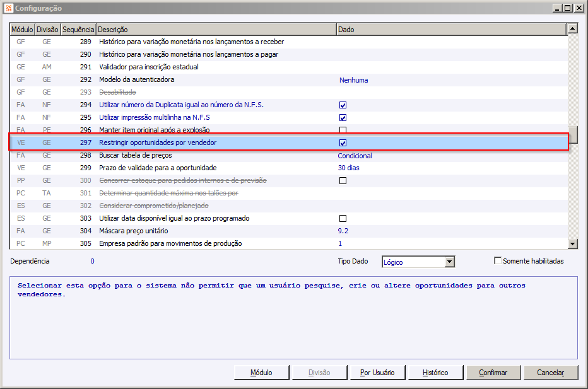Click the Condicional value cell

pyautogui.click(x=355, y=156)
